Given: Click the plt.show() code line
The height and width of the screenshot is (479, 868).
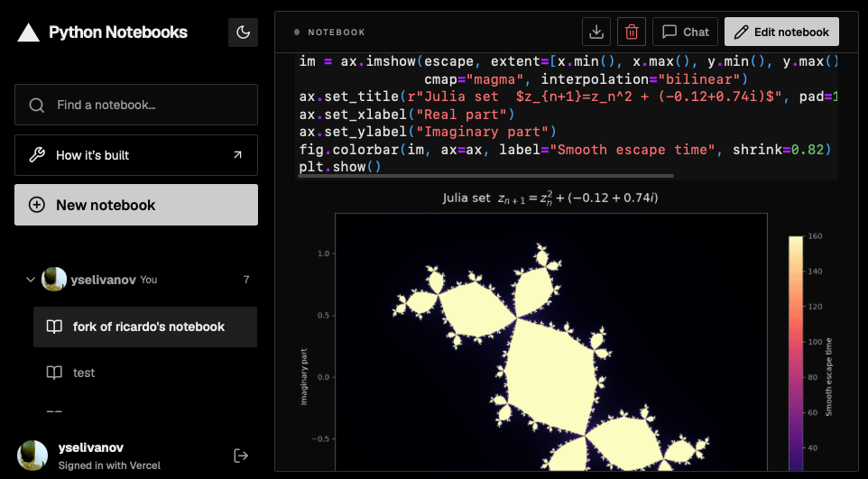Looking at the screenshot, I should [340, 167].
